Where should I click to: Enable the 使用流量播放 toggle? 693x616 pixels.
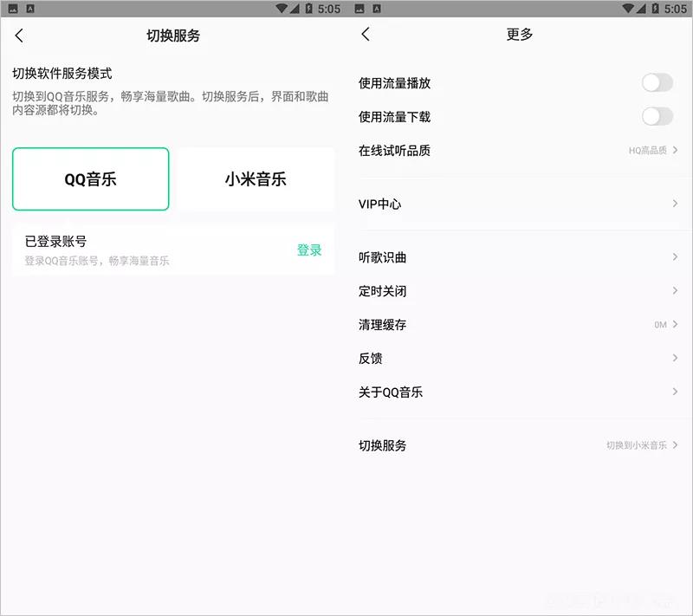(x=657, y=83)
